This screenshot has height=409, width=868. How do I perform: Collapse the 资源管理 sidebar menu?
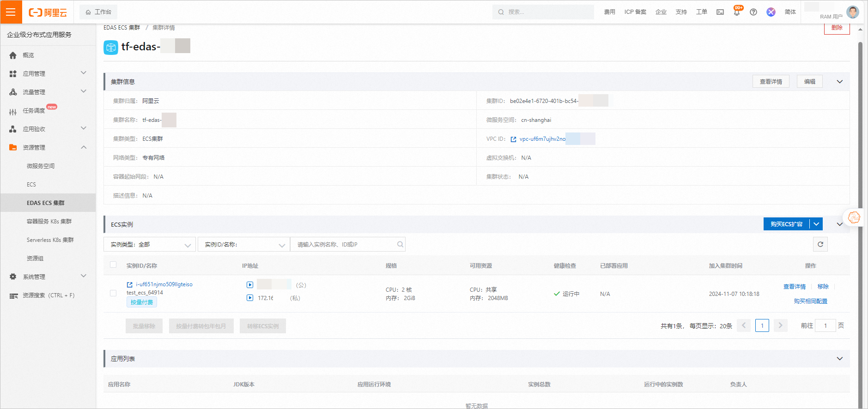[84, 147]
